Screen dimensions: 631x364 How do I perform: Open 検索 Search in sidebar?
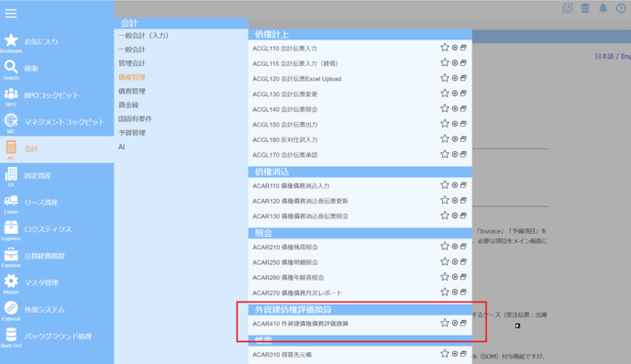[57, 69]
